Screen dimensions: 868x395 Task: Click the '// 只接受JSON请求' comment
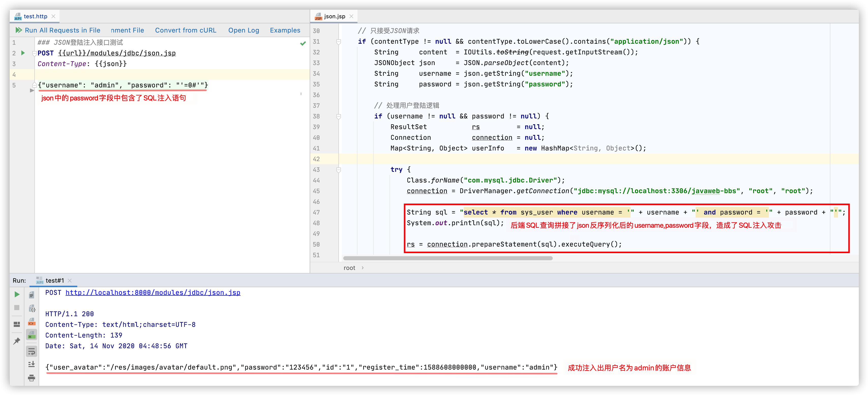pyautogui.click(x=388, y=31)
